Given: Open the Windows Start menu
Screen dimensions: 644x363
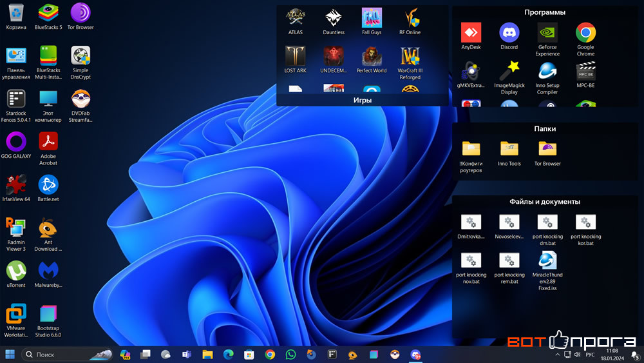Looking at the screenshot, I should click(x=10, y=355).
